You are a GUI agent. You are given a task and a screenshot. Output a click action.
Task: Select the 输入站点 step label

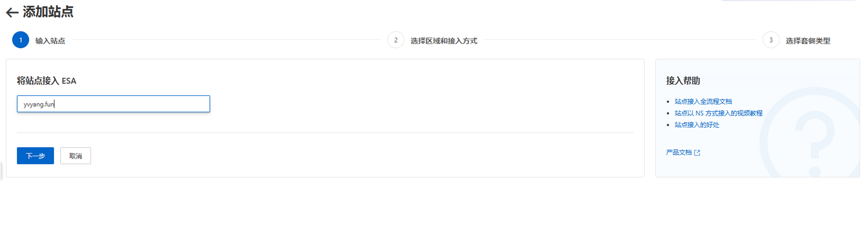(50, 41)
